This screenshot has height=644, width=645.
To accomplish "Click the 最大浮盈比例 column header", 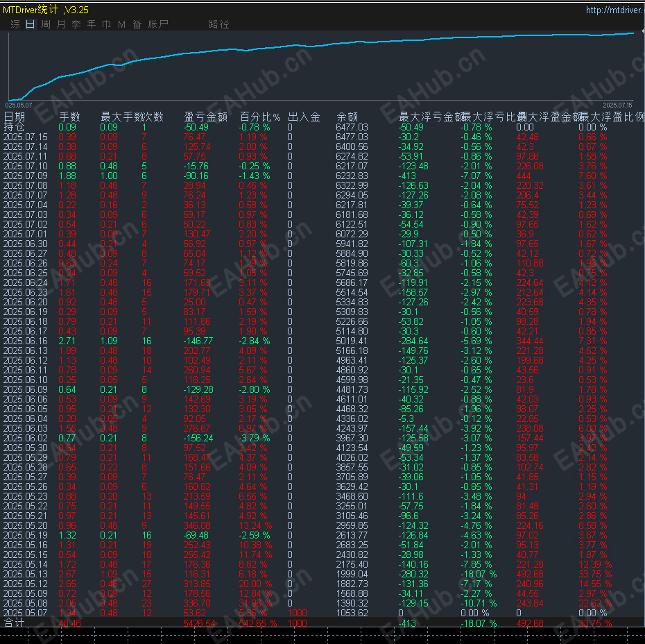I will tap(611, 117).
